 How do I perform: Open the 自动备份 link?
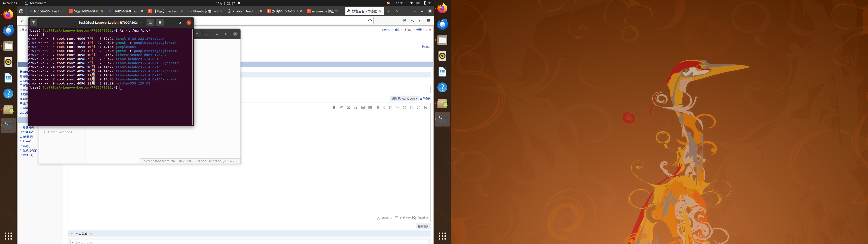425,99
